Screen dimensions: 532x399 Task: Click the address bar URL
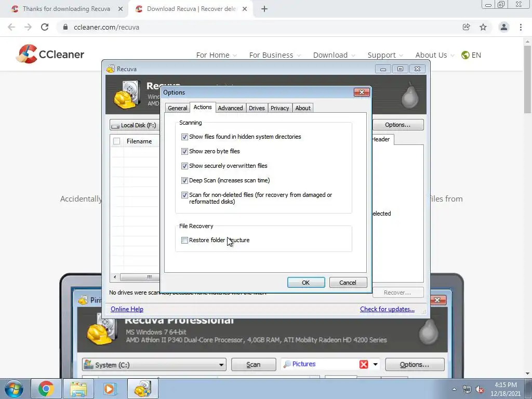(107, 27)
